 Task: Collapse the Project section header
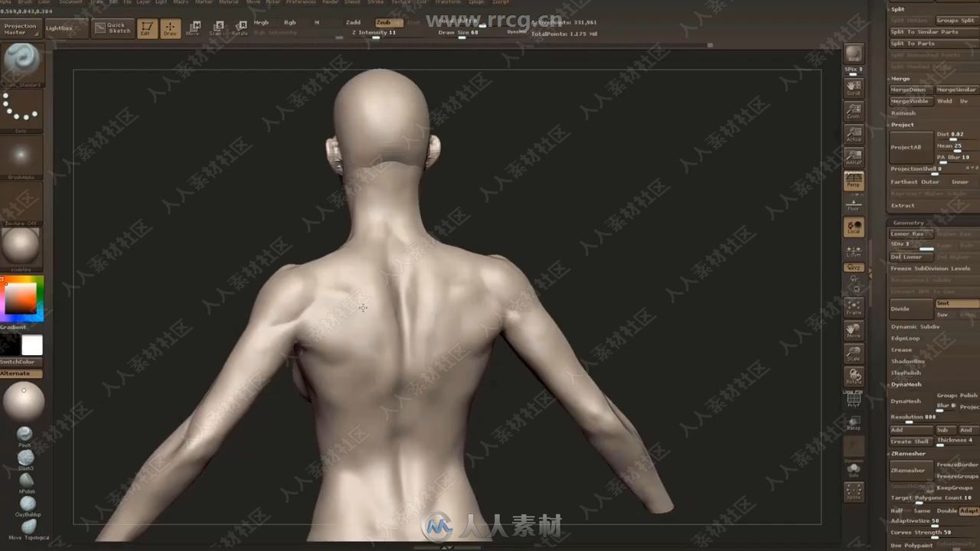[x=902, y=125]
